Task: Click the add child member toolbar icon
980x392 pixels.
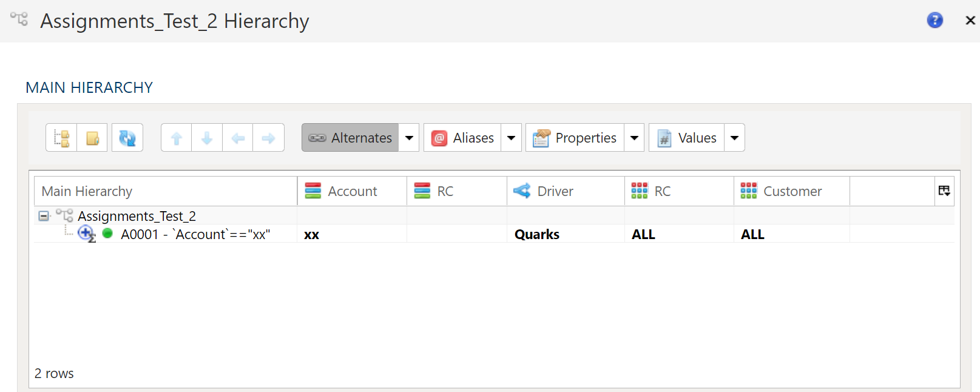Action: tap(61, 138)
